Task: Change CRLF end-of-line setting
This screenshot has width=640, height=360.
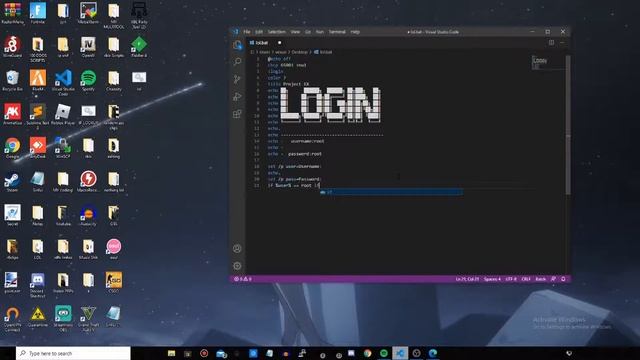Action: pyautogui.click(x=526, y=279)
